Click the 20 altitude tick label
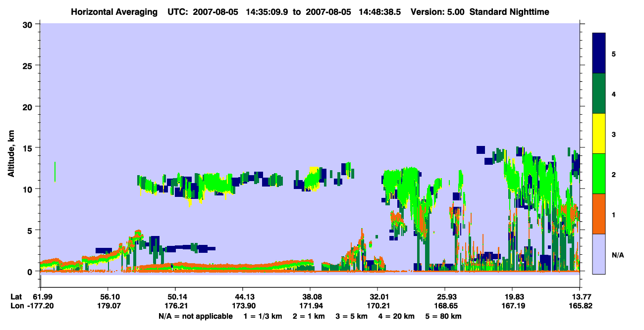Viewport: 644px width, 330px height. point(28,107)
